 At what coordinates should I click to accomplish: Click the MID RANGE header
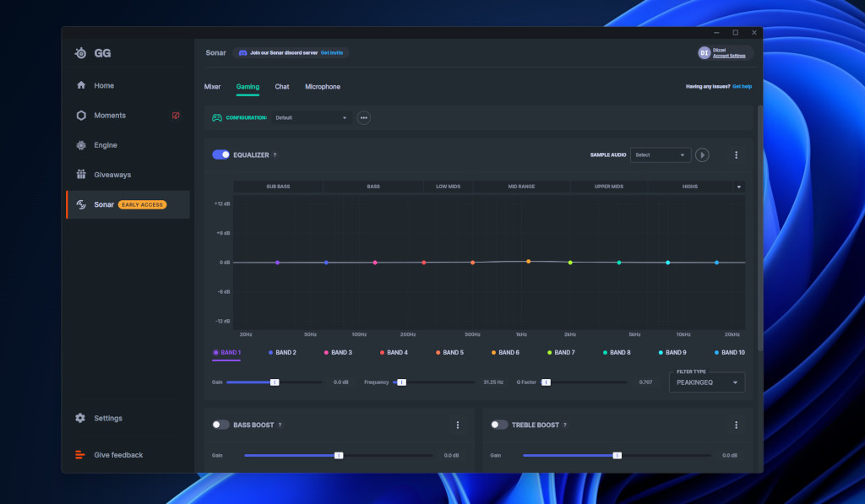pyautogui.click(x=521, y=187)
